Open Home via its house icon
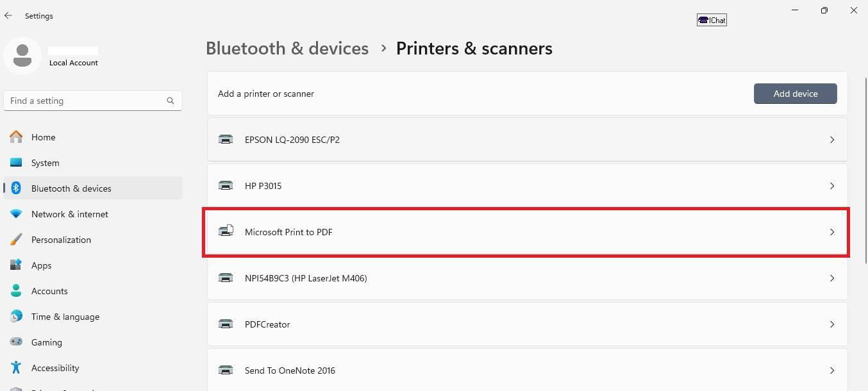The width and height of the screenshot is (868, 391). coord(17,137)
